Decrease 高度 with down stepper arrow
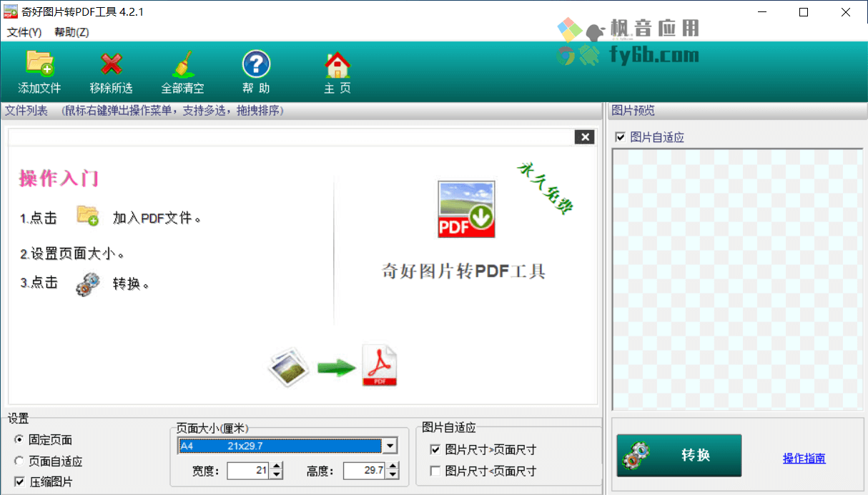 [x=393, y=475]
